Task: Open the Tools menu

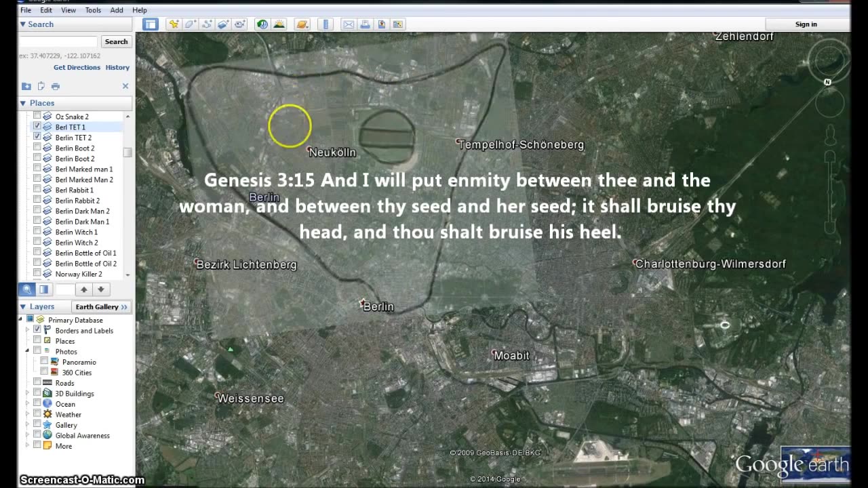Action: tap(93, 10)
